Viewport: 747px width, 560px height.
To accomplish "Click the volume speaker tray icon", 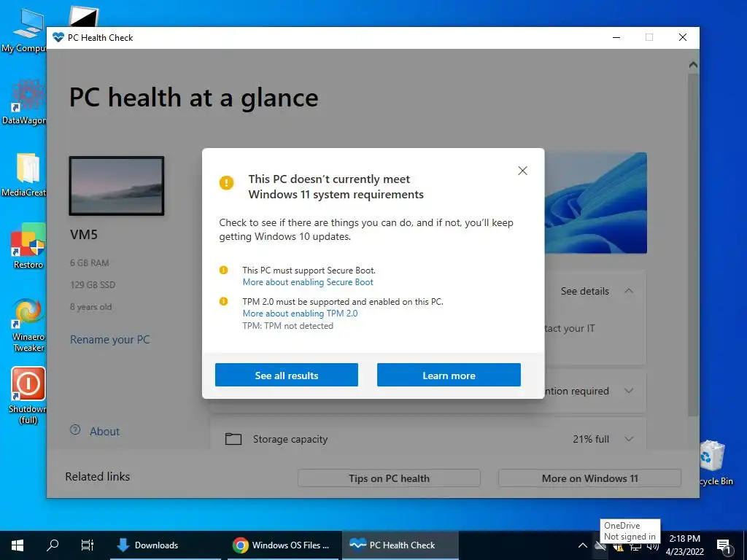I will coord(653,545).
